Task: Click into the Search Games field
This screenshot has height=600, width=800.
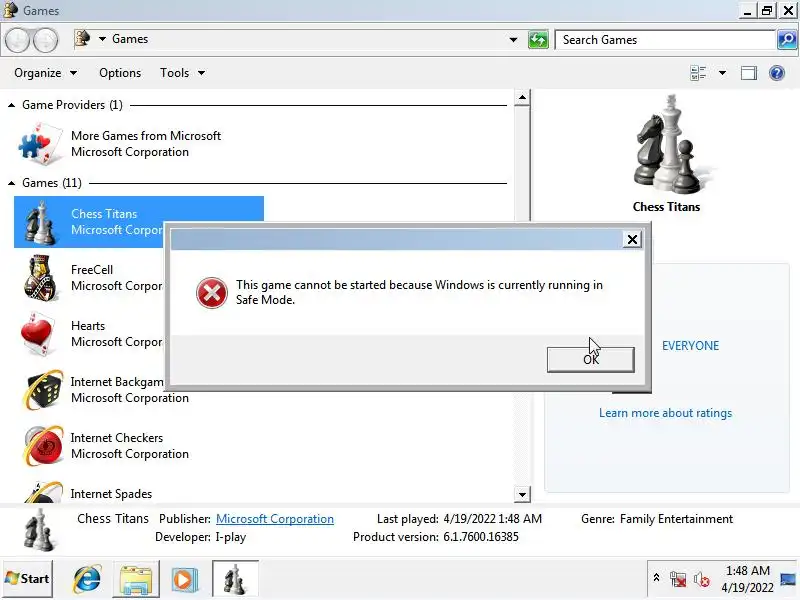Action: (665, 40)
